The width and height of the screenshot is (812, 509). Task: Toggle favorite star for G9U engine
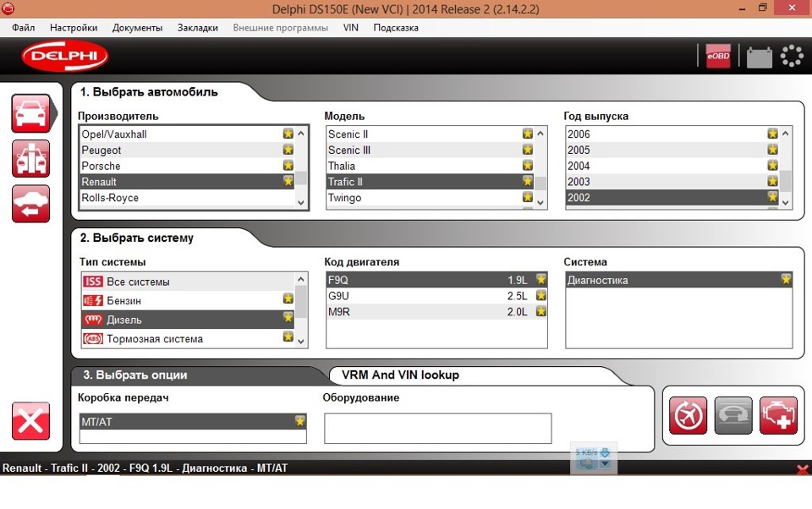[541, 296]
